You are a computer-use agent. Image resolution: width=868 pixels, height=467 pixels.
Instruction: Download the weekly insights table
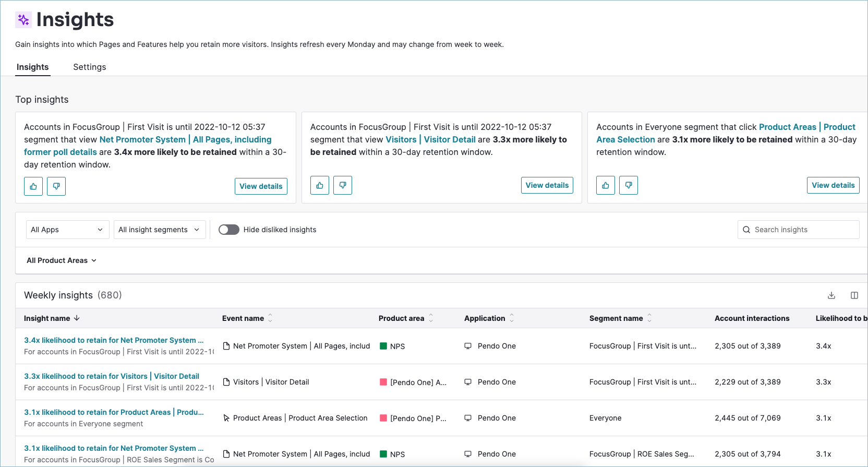click(x=831, y=295)
